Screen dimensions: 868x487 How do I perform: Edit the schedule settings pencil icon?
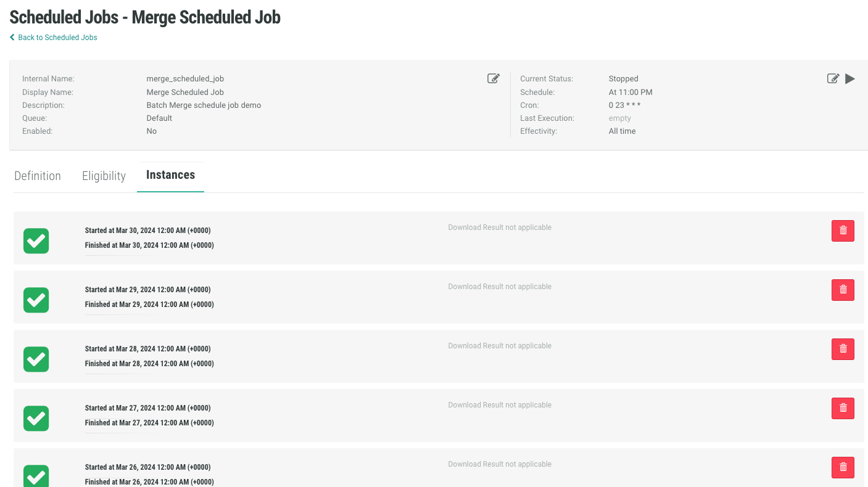coord(833,79)
